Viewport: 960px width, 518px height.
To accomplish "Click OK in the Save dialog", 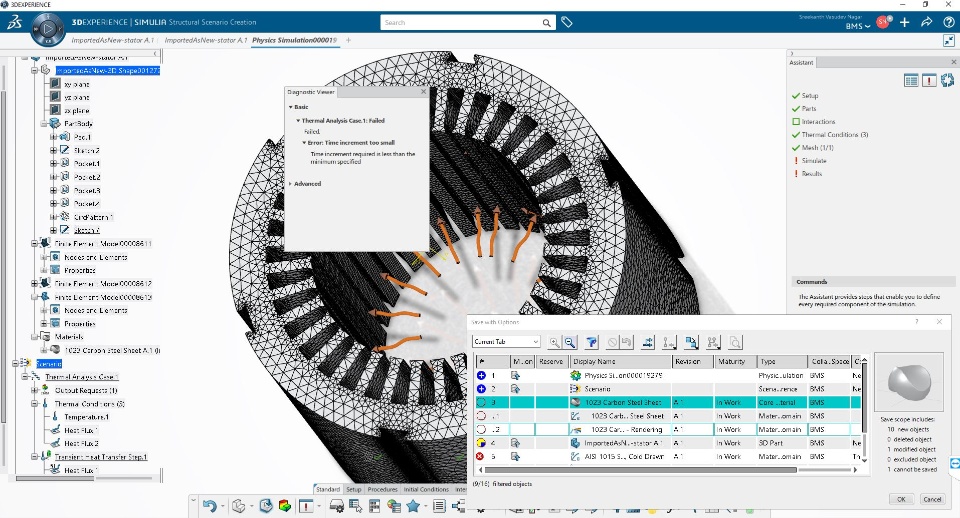I will click(x=901, y=499).
